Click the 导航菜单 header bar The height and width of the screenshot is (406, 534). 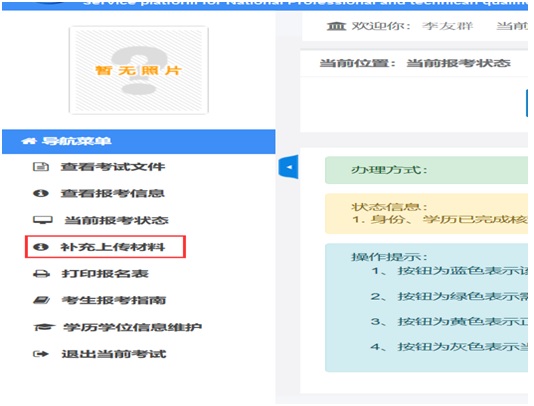point(139,141)
